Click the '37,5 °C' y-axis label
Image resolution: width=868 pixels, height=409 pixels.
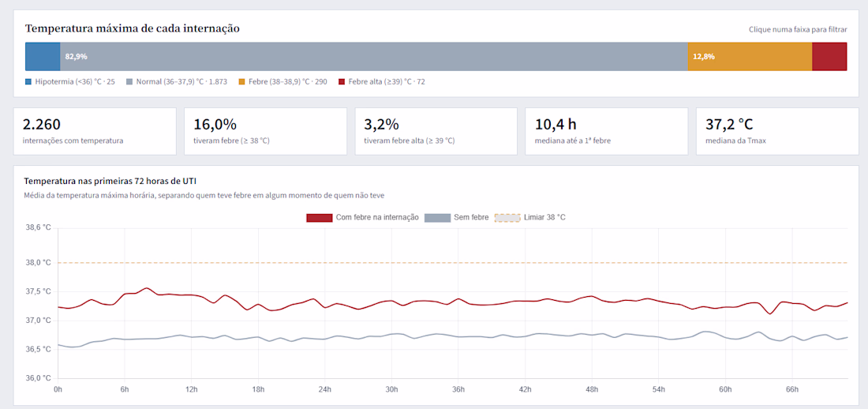37,291
